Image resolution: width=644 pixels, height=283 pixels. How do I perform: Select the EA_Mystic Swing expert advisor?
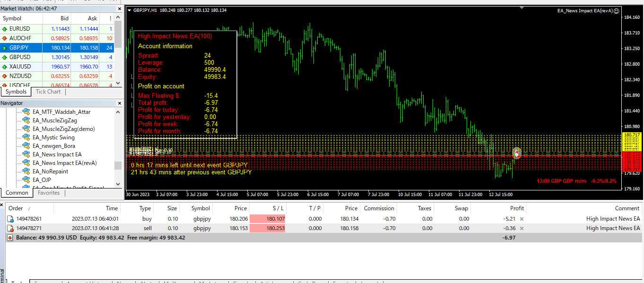(53, 137)
